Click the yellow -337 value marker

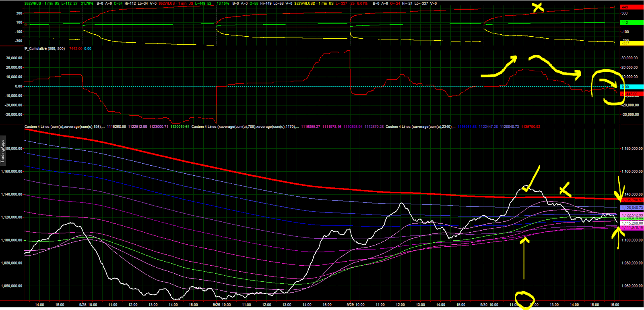(631, 43)
